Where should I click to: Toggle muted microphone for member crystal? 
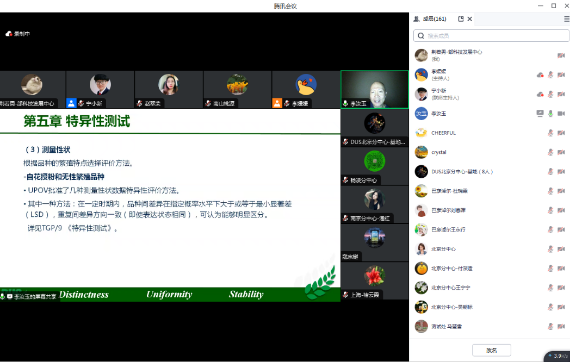(551, 152)
